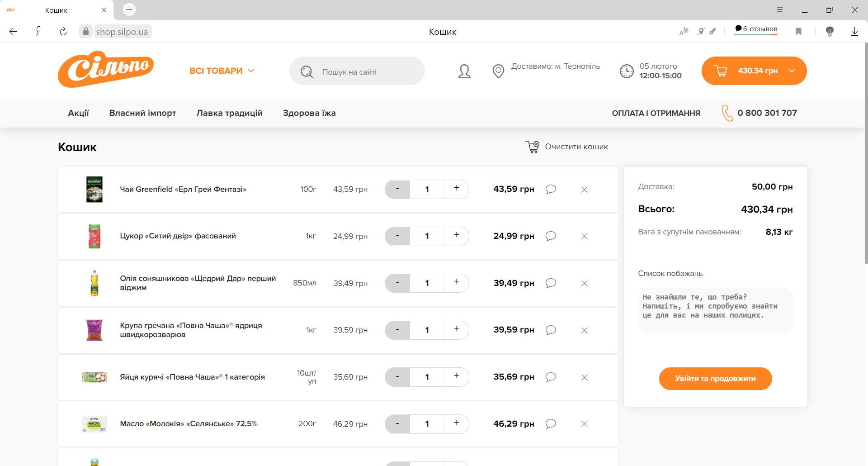Image resolution: width=868 pixels, height=466 pixels.
Task: Bookmark this page in browser toolbar
Action: coord(798,32)
